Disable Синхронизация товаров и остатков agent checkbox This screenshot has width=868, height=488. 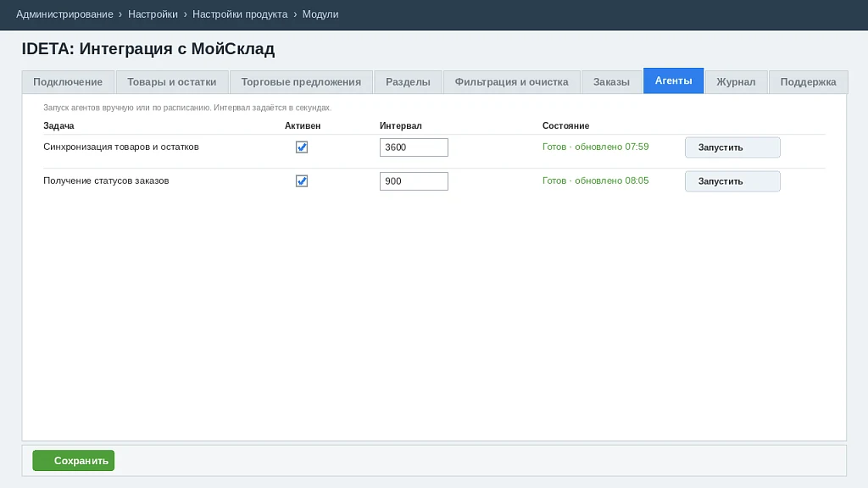(302, 147)
